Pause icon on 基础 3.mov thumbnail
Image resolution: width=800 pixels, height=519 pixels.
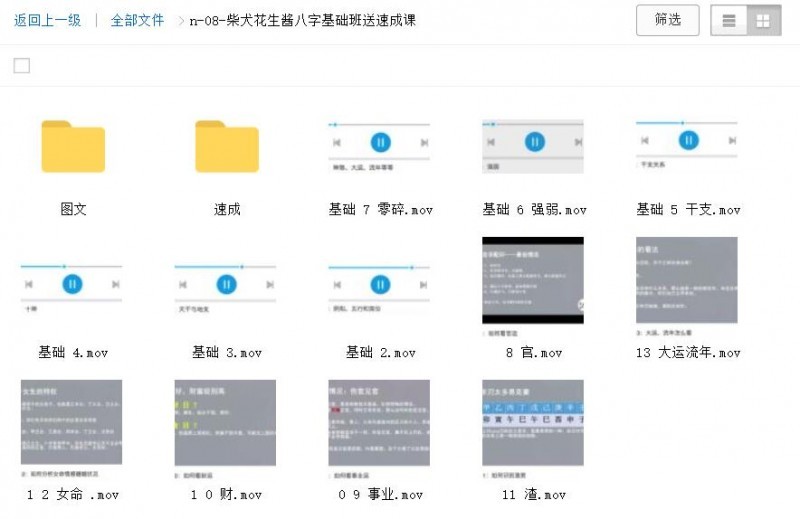[x=227, y=284]
